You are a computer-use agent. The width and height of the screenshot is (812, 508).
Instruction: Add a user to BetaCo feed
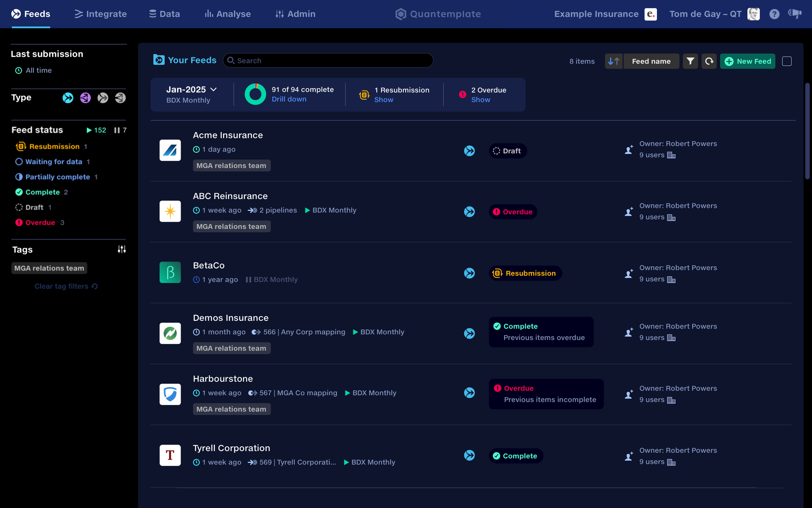629,274
